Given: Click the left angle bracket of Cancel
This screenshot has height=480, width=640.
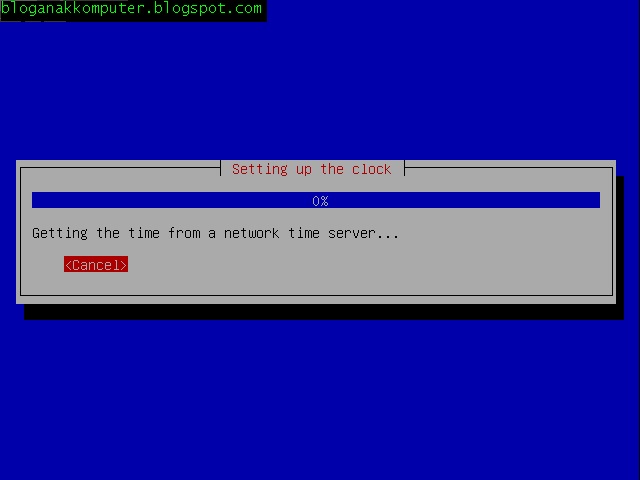Looking at the screenshot, I should (x=68, y=265).
